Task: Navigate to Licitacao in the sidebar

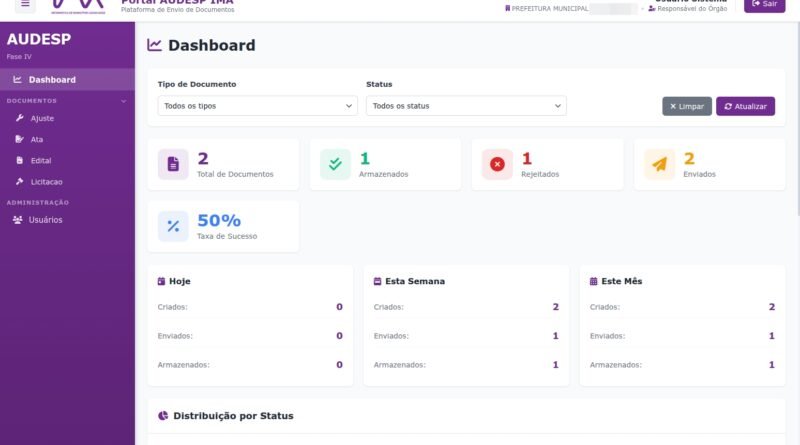Action: coord(46,181)
